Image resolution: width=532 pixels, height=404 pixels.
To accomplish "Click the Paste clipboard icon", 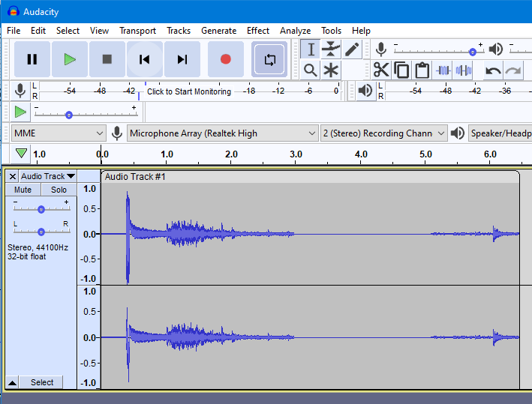I will pos(422,70).
